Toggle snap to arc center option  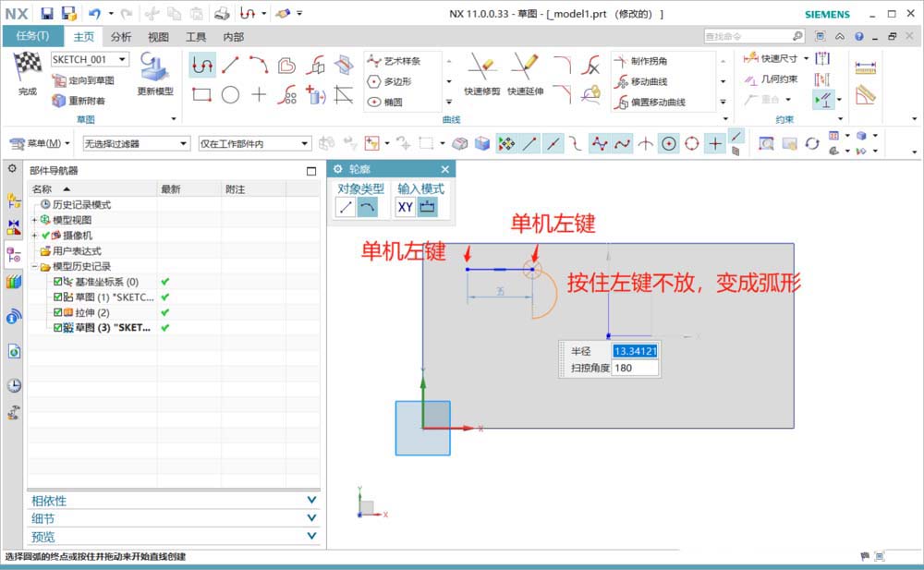(669, 143)
